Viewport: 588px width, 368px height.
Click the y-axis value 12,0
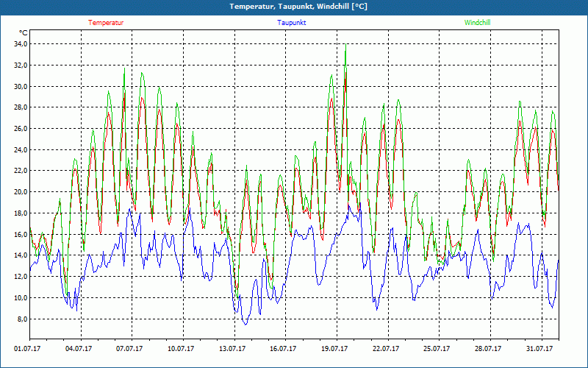[x=21, y=277]
